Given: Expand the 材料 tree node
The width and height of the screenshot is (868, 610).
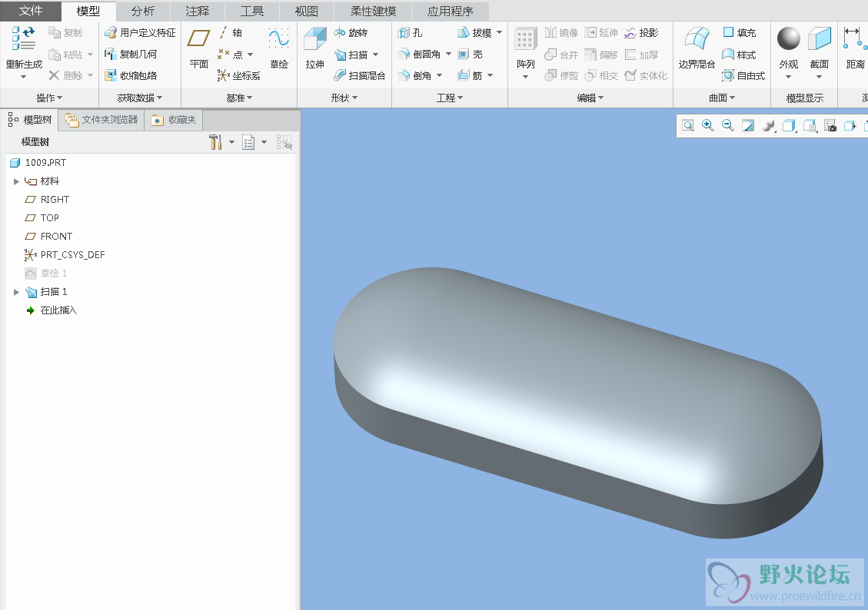Looking at the screenshot, I should tap(16, 181).
